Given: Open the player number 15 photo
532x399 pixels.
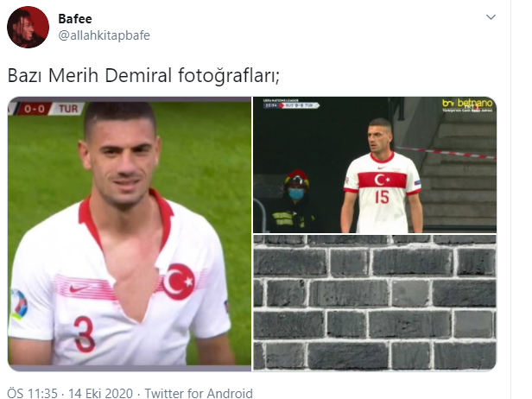Looking at the screenshot, I should pos(375,165).
